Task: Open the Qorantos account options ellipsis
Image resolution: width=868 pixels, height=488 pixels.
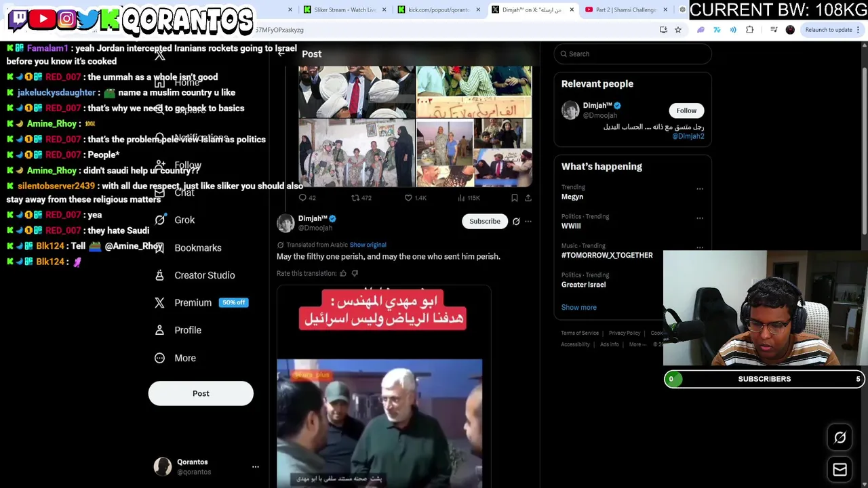Action: [256, 467]
